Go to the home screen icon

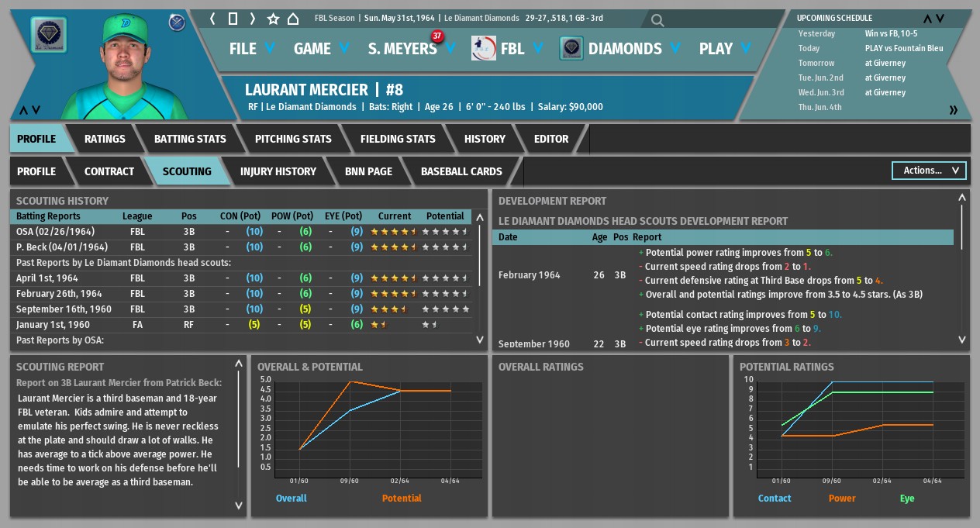point(293,19)
